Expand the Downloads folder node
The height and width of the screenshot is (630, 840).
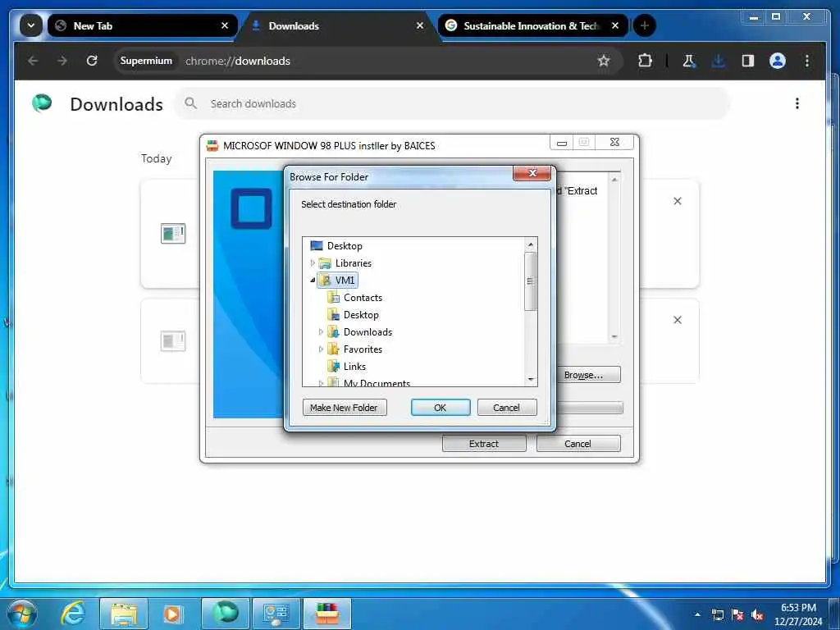(321, 332)
